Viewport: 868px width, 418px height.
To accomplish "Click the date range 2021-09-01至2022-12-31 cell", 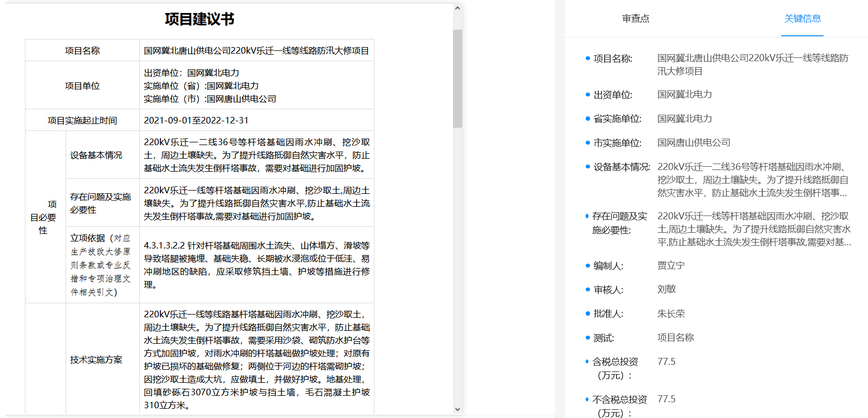I will click(x=196, y=120).
